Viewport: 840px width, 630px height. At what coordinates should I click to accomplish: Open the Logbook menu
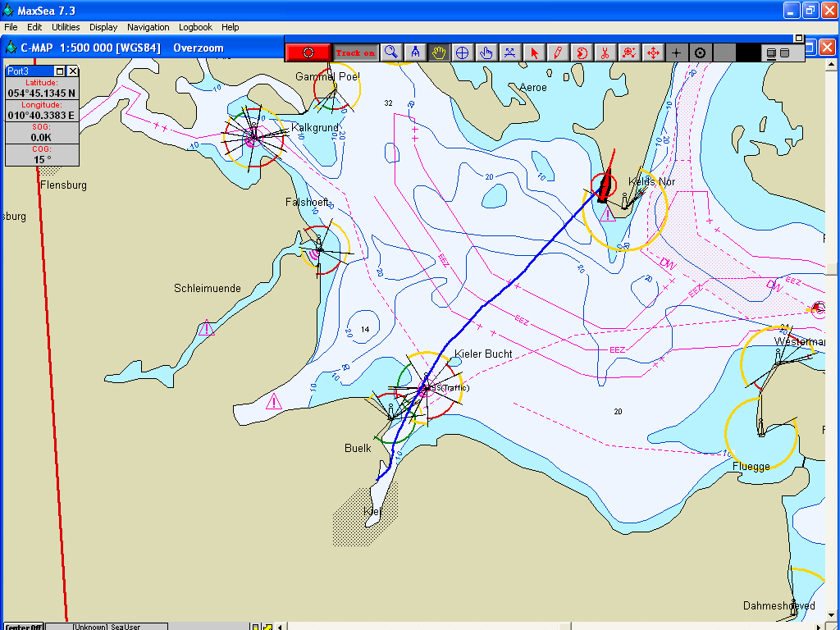(x=195, y=27)
